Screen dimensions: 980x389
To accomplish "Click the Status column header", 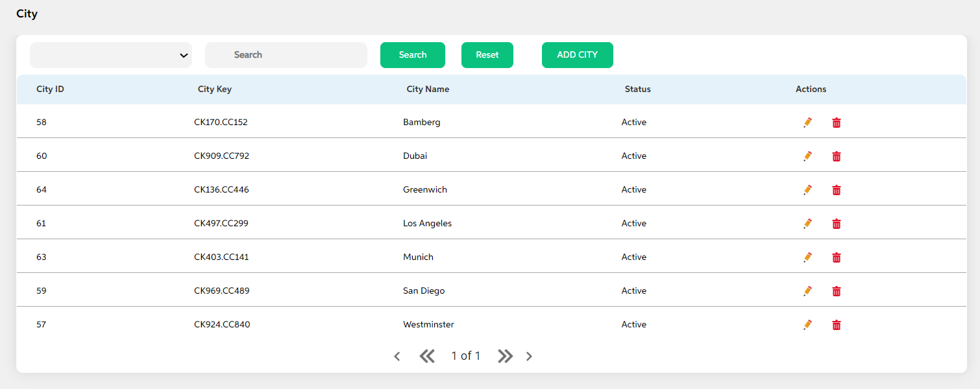I will pyautogui.click(x=638, y=89).
